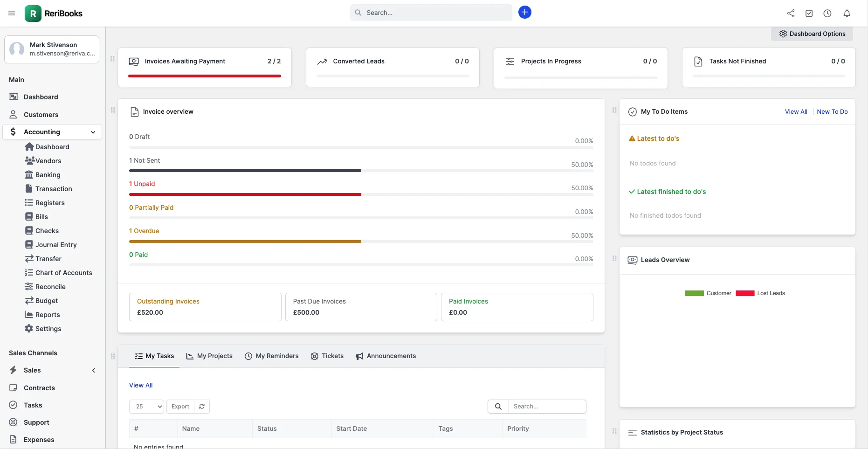Sort tasks table by Priority column
This screenshot has width=868, height=449.
pyautogui.click(x=544, y=429)
